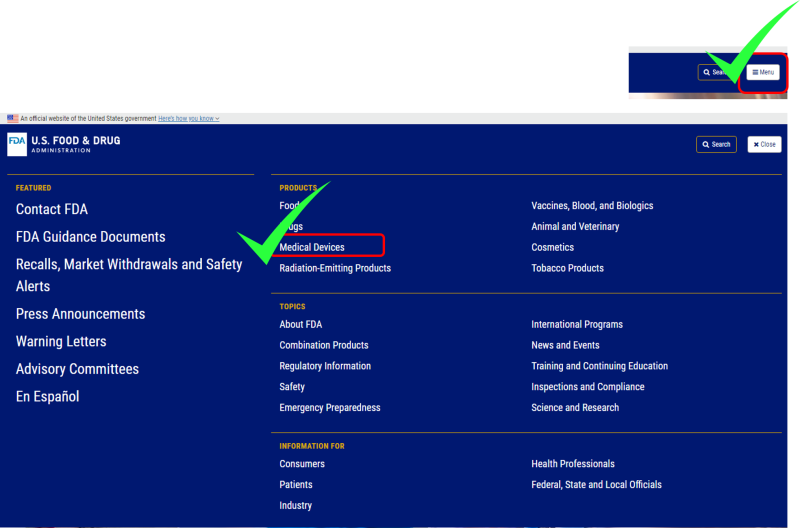Open Animal and Veterinary
This screenshot has height=528, width=800.
575,227
